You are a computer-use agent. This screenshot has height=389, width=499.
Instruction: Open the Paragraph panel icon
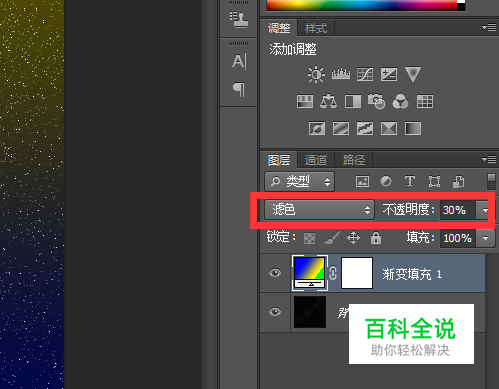tap(239, 89)
